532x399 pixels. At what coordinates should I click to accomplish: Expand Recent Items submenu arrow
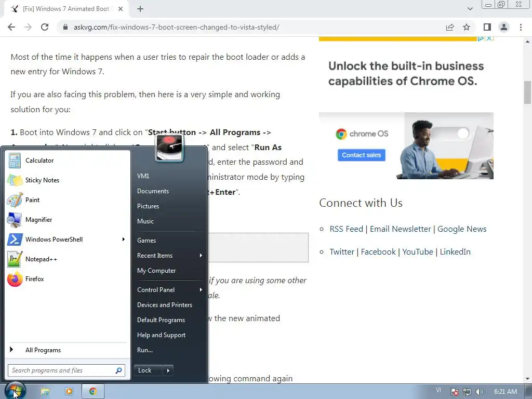tap(201, 255)
